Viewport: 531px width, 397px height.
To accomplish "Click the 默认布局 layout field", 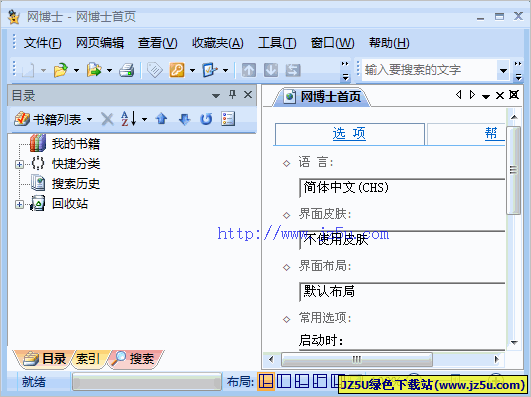I will click(x=402, y=292).
